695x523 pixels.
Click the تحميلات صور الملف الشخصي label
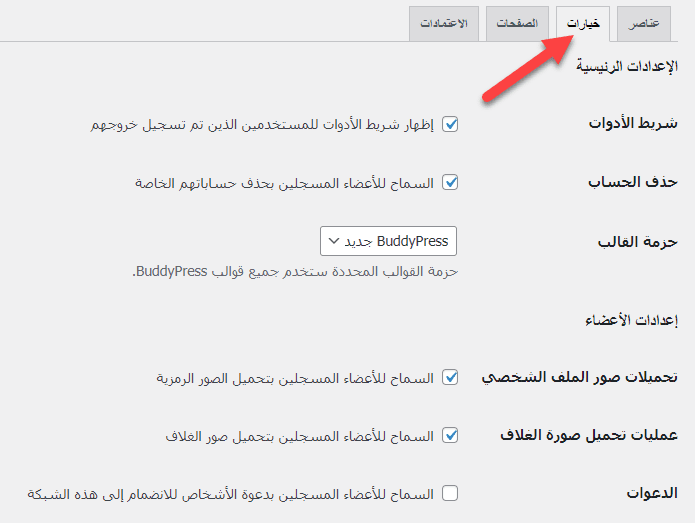pos(580,377)
